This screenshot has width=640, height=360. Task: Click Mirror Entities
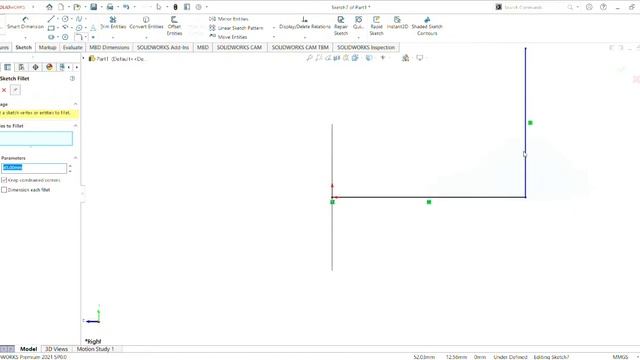[229, 19]
